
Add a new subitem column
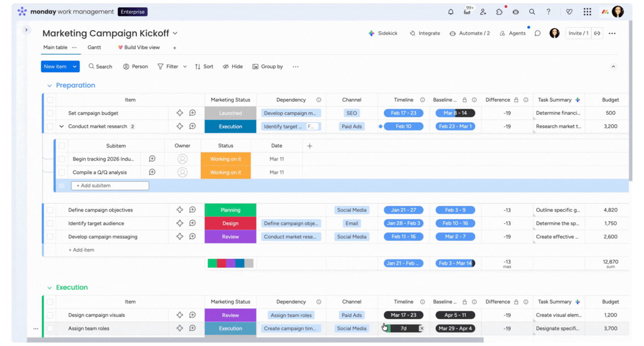coord(310,146)
